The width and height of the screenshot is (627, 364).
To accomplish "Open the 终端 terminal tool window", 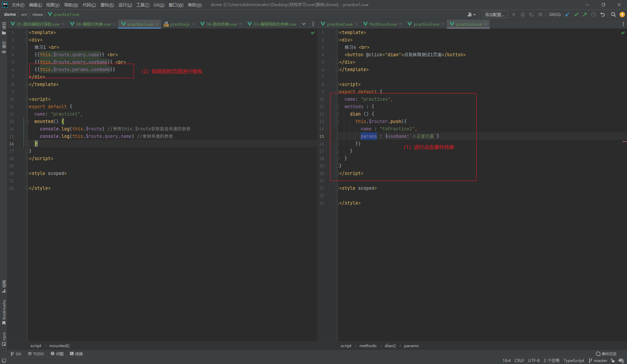I will point(76,354).
